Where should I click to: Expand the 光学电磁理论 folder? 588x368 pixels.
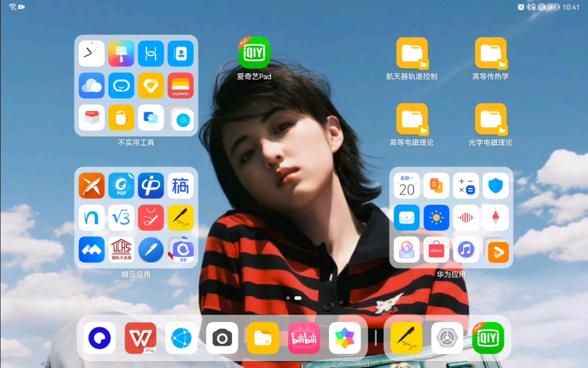491,121
